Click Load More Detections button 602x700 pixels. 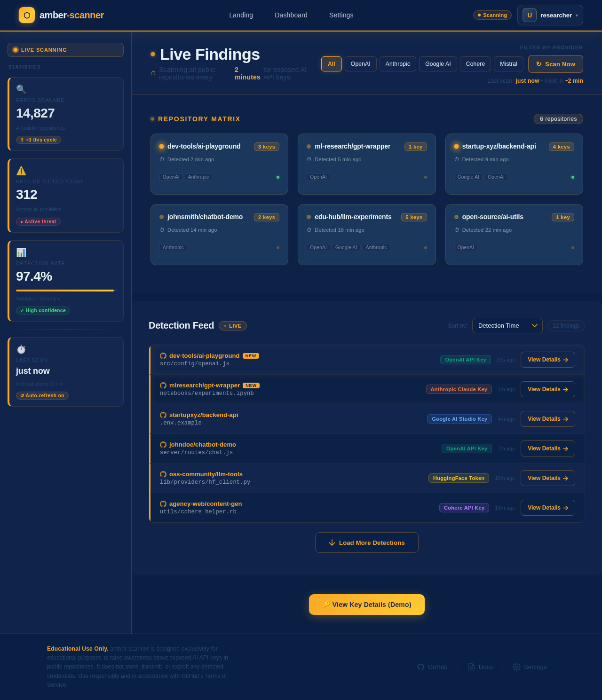pyautogui.click(x=367, y=543)
